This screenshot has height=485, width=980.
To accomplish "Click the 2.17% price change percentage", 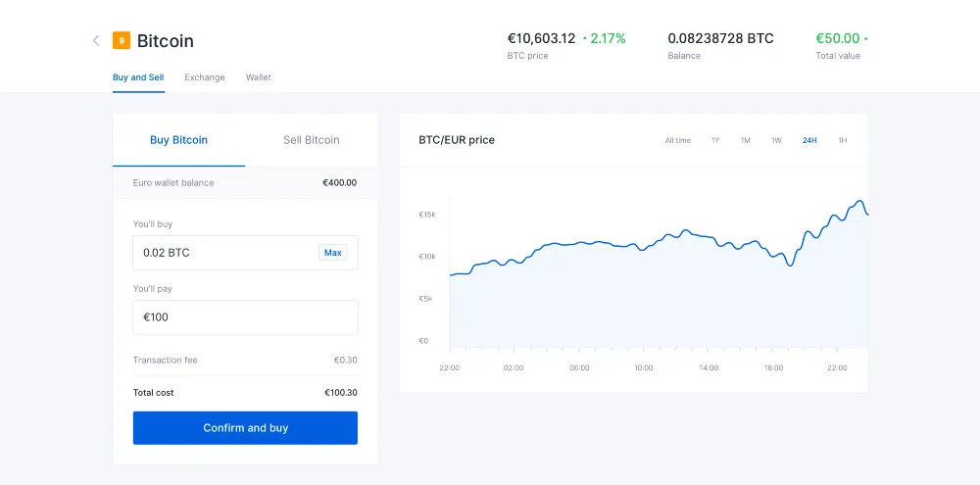I will tap(609, 39).
